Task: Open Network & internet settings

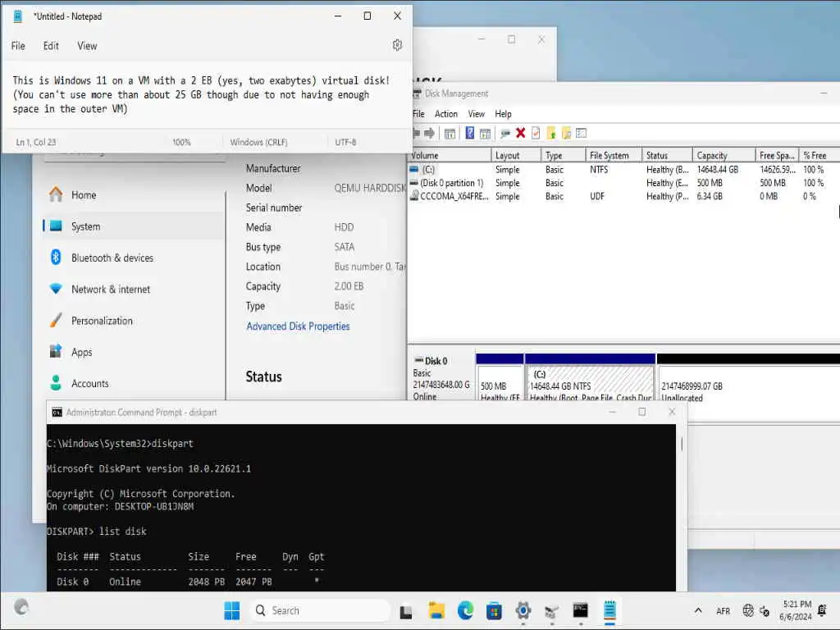Action: click(x=134, y=290)
